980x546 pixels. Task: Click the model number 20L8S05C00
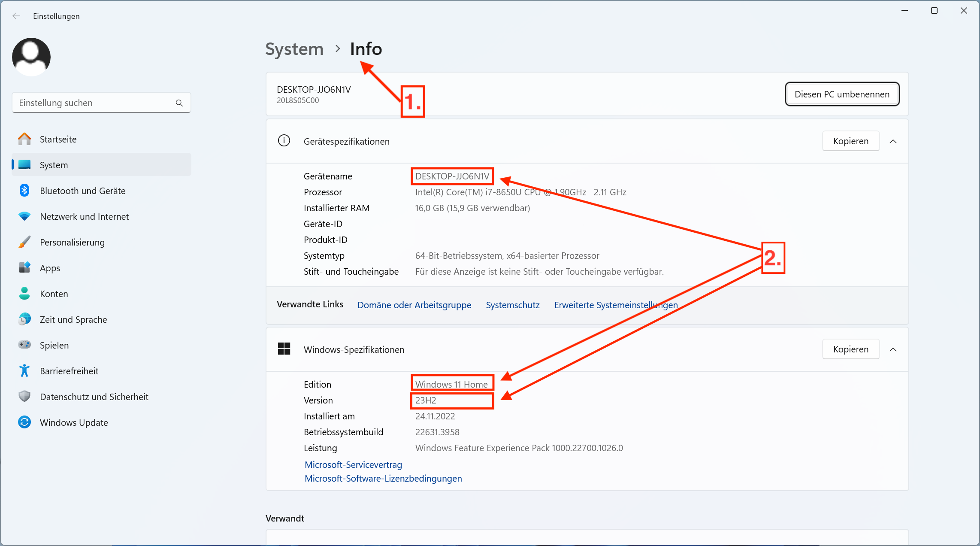coord(298,100)
